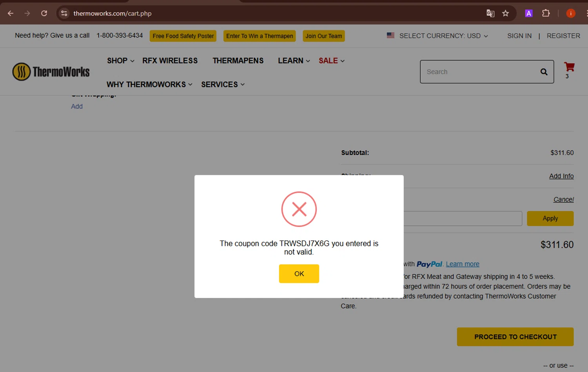
Task: Open RFX WIRELESS menu item
Action: (x=170, y=61)
